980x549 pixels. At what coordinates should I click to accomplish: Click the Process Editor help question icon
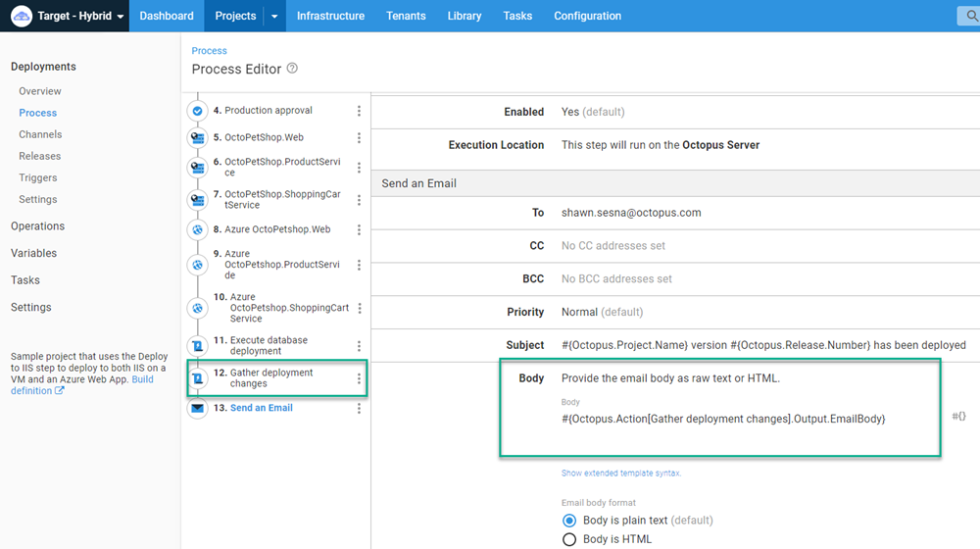coord(292,69)
